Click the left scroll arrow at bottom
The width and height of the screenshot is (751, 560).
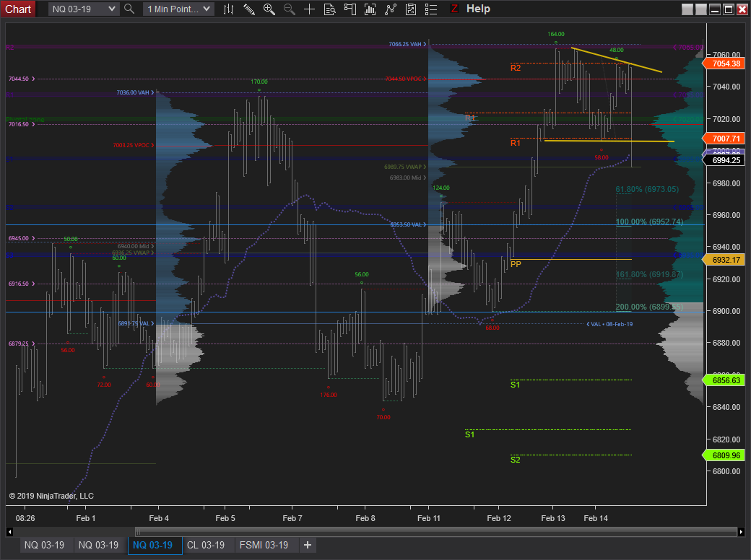tap(9, 532)
